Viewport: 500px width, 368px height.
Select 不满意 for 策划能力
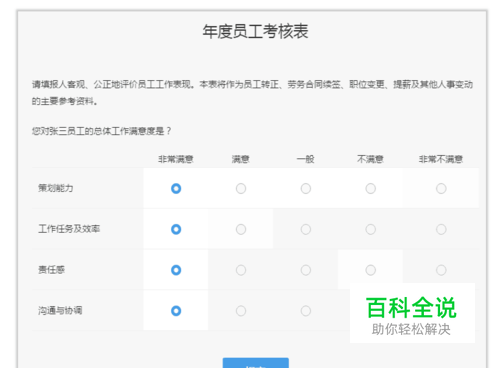click(x=371, y=189)
